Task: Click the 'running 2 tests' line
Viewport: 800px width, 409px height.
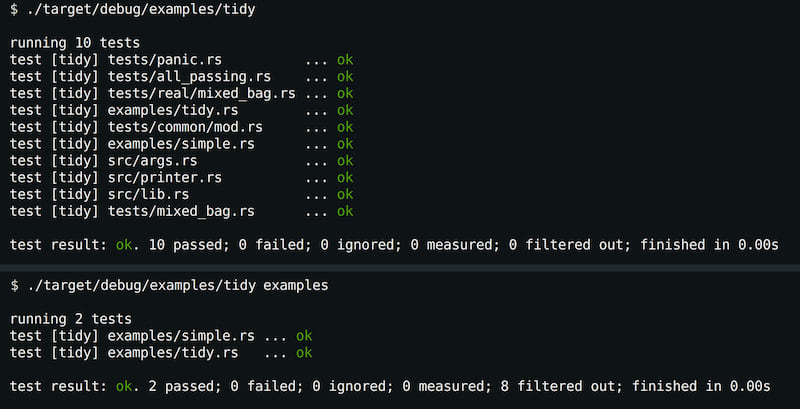Action: pos(70,319)
